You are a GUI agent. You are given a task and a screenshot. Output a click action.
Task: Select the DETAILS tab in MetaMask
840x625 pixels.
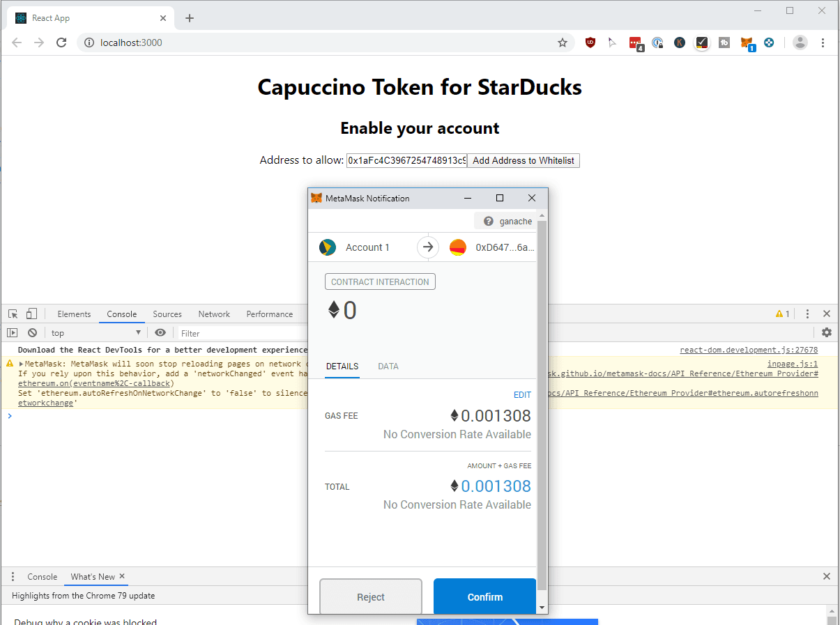[x=342, y=366]
